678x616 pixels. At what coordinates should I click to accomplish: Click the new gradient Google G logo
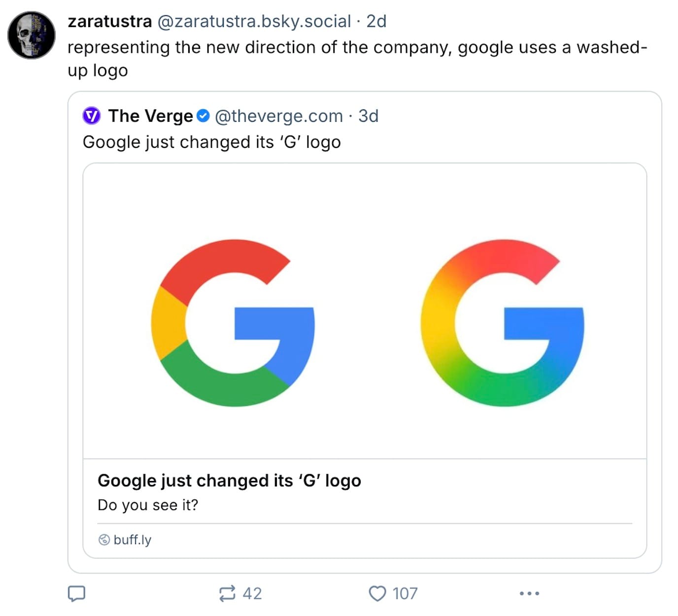(502, 323)
